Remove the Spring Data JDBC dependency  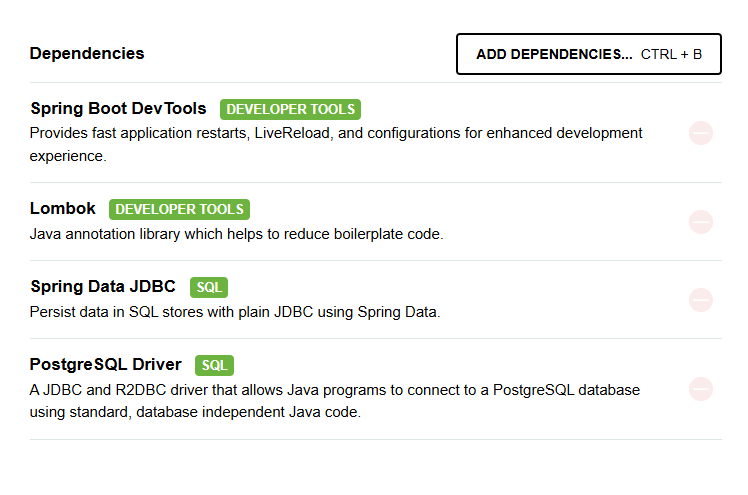pos(701,300)
